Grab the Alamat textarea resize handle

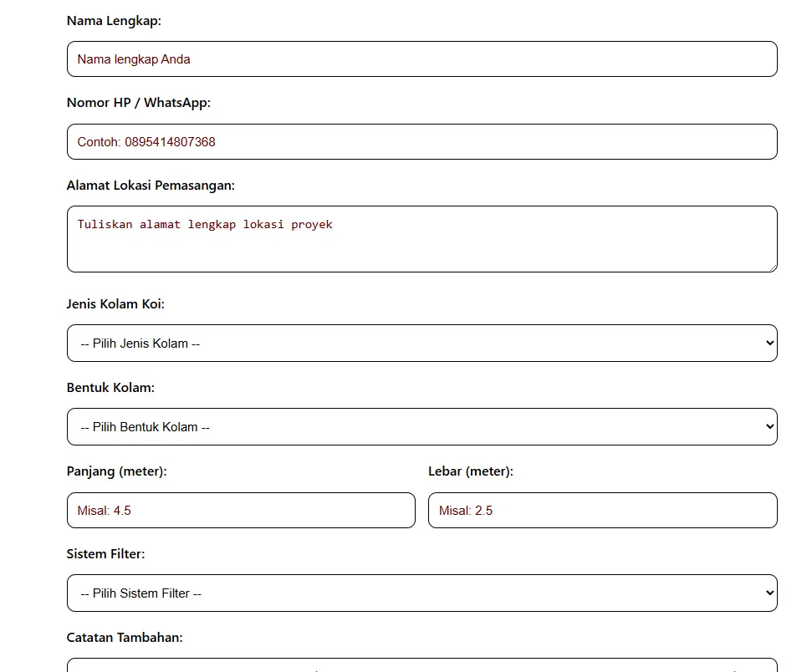tap(772, 267)
